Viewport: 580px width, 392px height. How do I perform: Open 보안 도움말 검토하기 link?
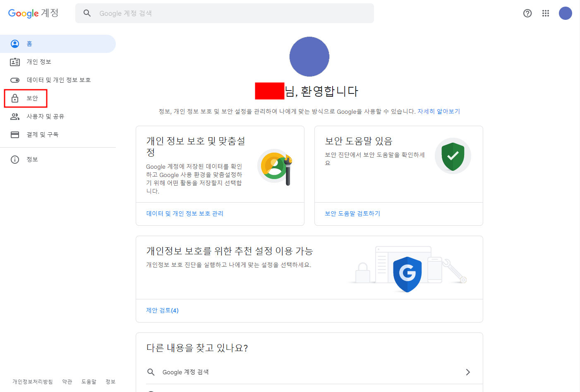pyautogui.click(x=352, y=214)
